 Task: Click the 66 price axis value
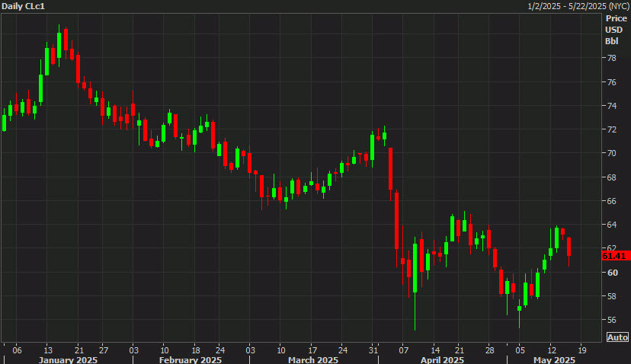[611, 201]
